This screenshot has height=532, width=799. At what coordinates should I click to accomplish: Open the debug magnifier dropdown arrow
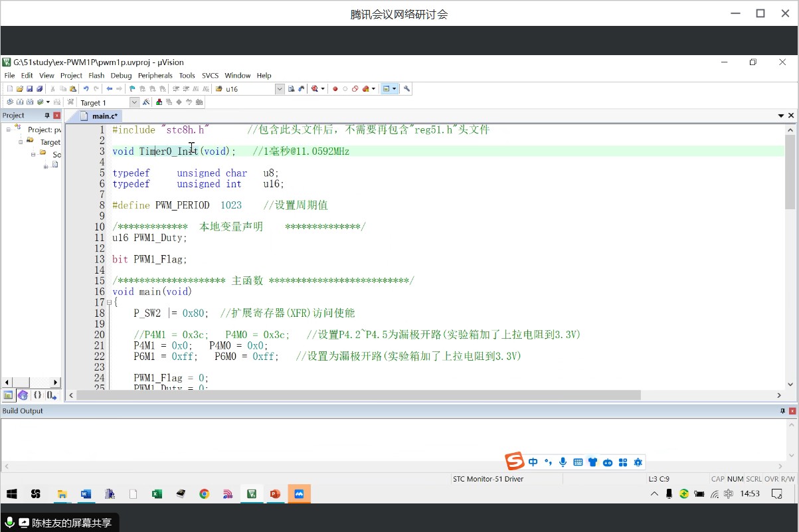(x=323, y=88)
